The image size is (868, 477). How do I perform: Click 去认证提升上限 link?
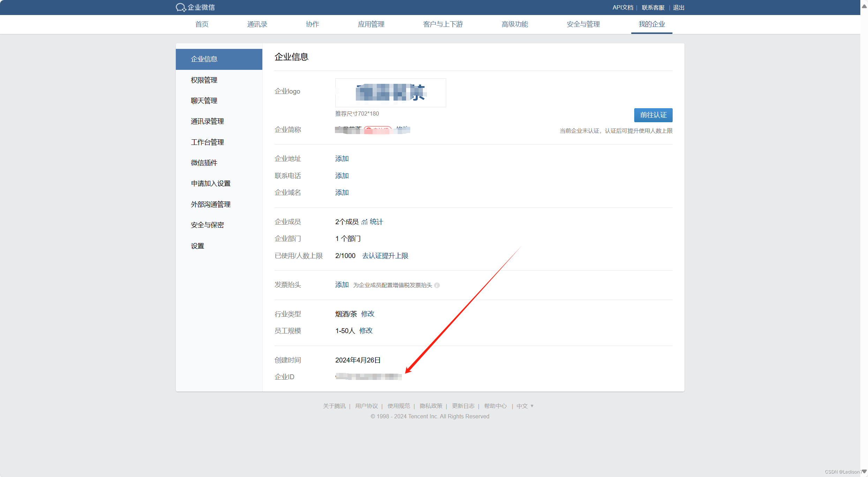coord(385,256)
